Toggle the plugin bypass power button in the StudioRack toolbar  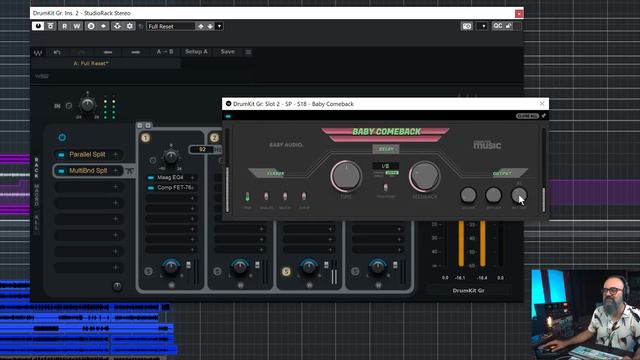[38, 26]
